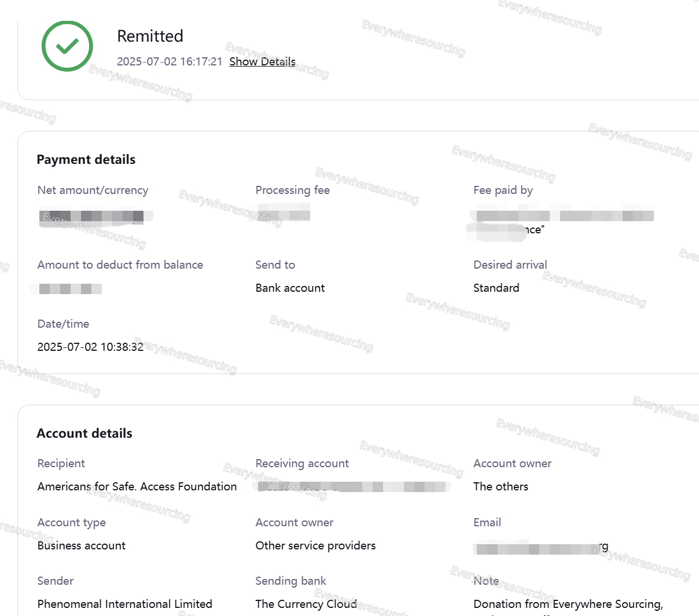Click the Payment details section heading

[x=86, y=160]
